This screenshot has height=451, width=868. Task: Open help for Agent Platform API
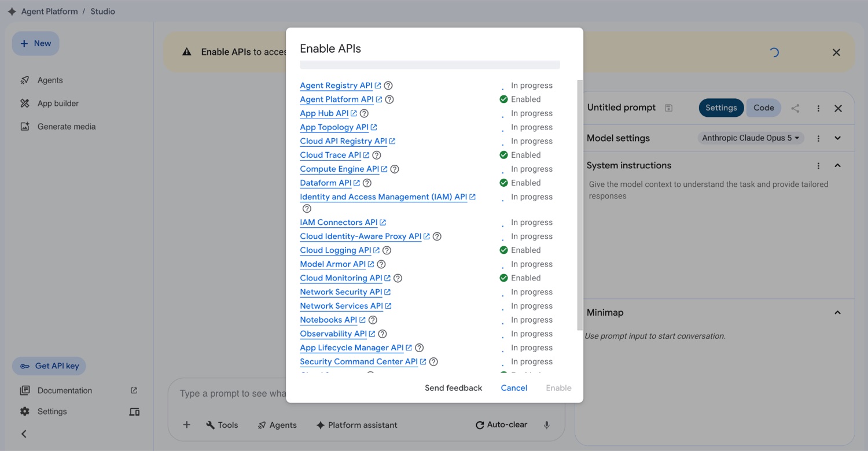pos(389,99)
